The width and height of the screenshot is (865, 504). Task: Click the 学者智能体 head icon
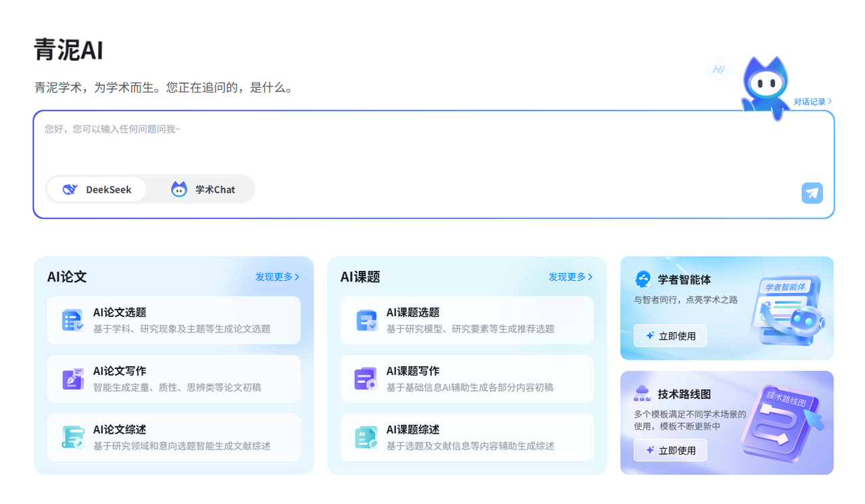click(x=643, y=279)
